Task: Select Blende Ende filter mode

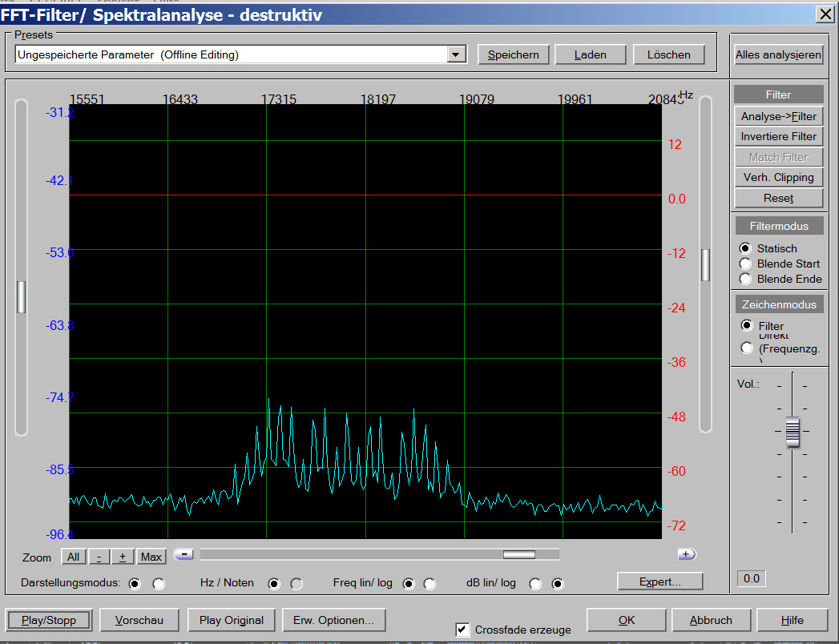Action: pos(745,279)
